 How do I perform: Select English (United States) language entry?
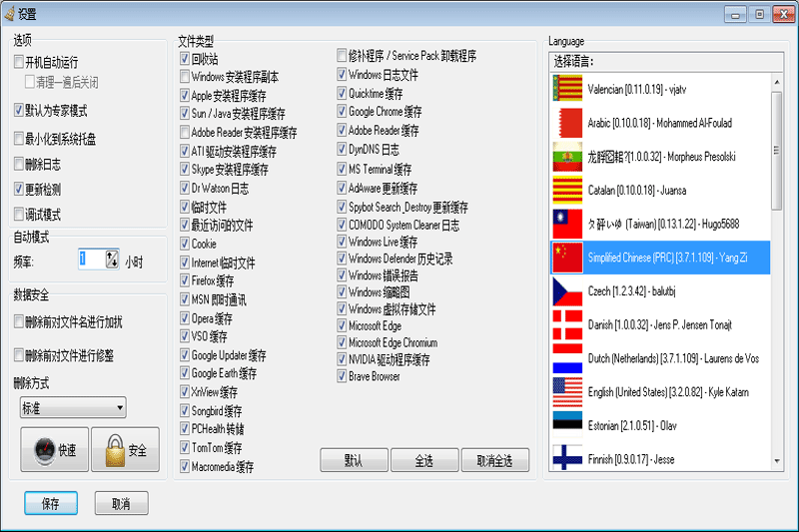point(661,391)
